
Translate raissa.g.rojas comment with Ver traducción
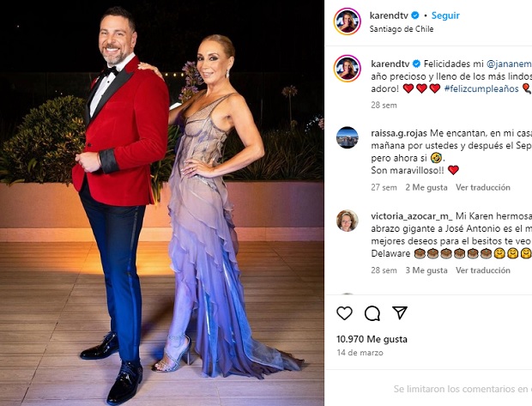(483, 187)
